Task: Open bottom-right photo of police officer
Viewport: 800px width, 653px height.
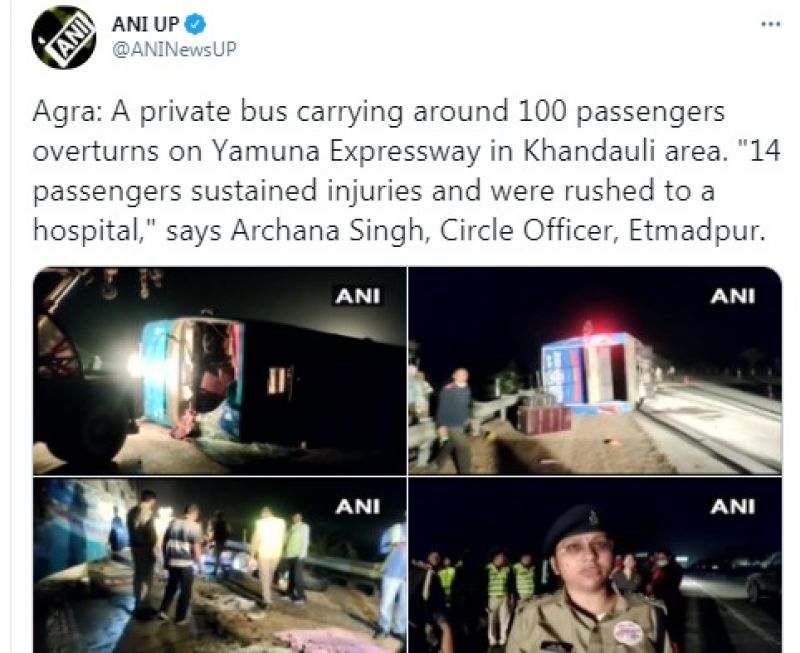Action: click(x=595, y=565)
